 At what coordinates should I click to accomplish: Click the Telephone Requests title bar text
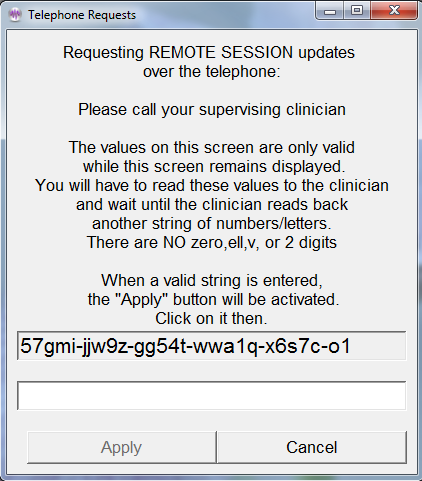[x=82, y=15]
